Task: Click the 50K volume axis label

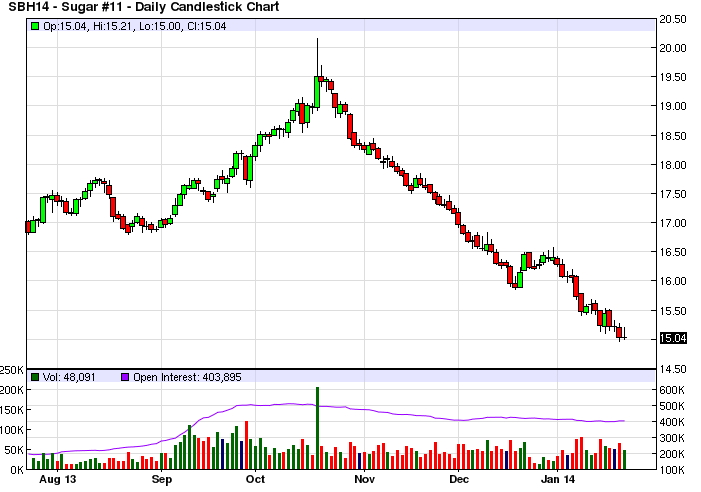Action: 14,450
